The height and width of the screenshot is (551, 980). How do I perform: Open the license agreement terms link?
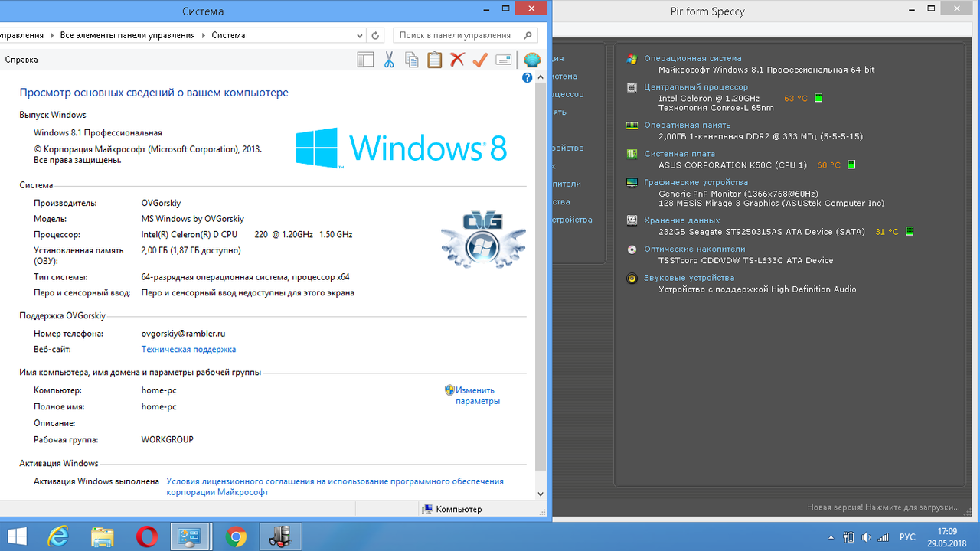point(335,487)
